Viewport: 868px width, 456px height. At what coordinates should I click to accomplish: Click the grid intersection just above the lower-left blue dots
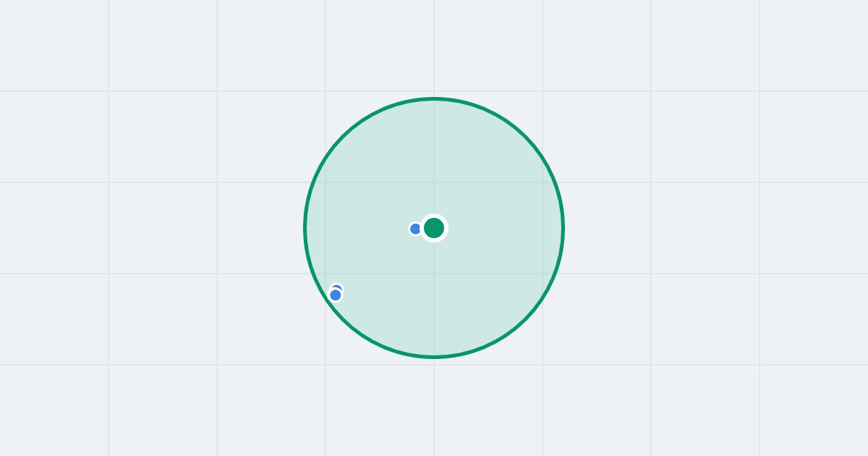click(x=325, y=274)
